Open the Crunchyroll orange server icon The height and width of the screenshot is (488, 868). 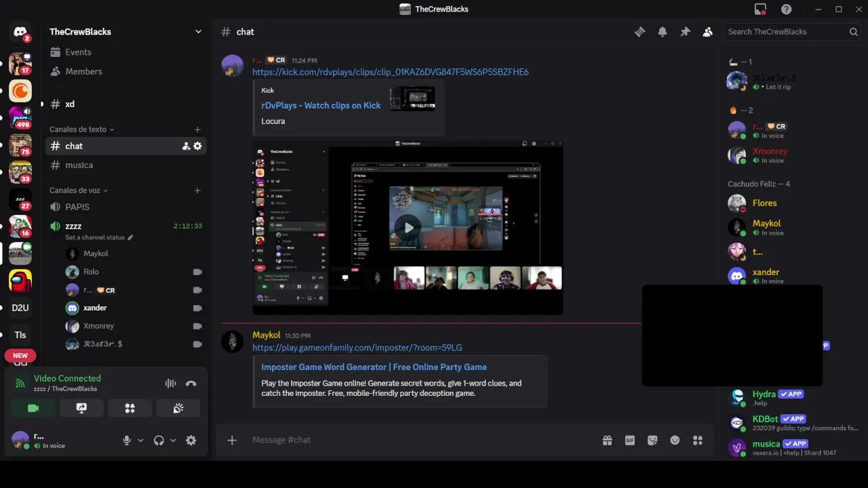[20, 91]
